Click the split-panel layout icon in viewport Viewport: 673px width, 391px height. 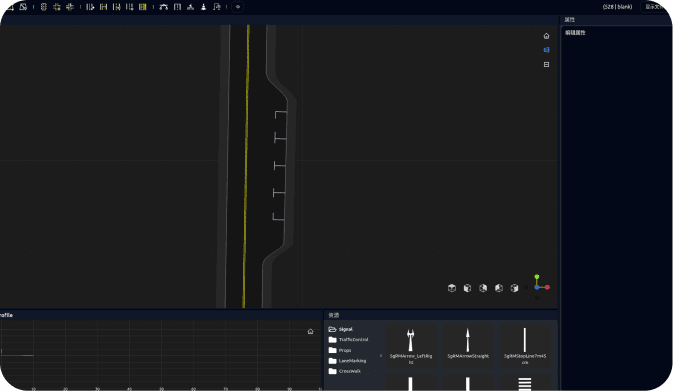[x=546, y=64]
